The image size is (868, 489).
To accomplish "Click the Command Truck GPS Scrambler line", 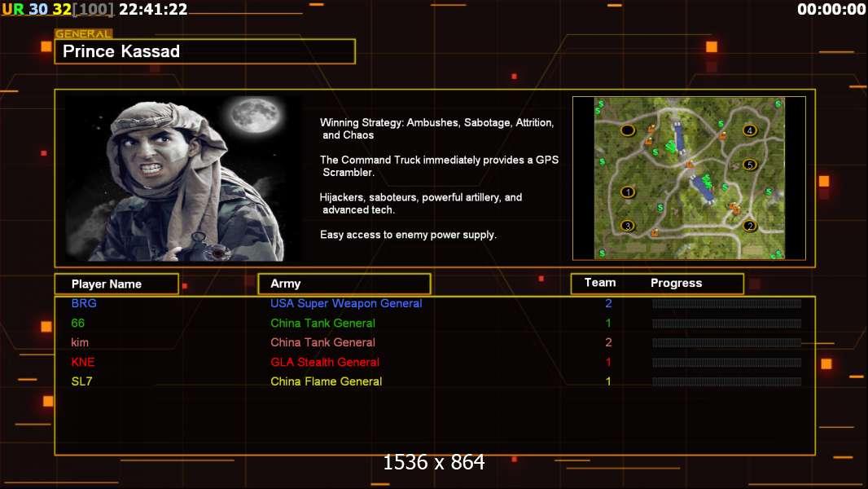I will tap(439, 165).
